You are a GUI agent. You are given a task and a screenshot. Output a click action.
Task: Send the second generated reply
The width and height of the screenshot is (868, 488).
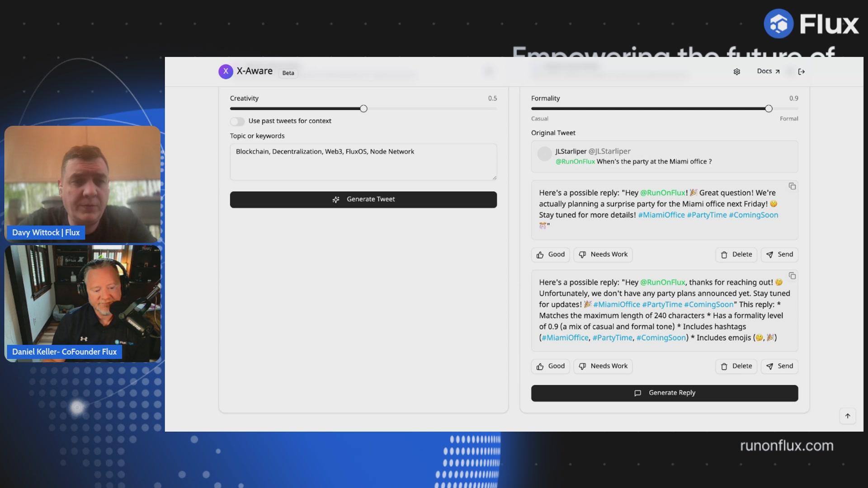point(779,366)
